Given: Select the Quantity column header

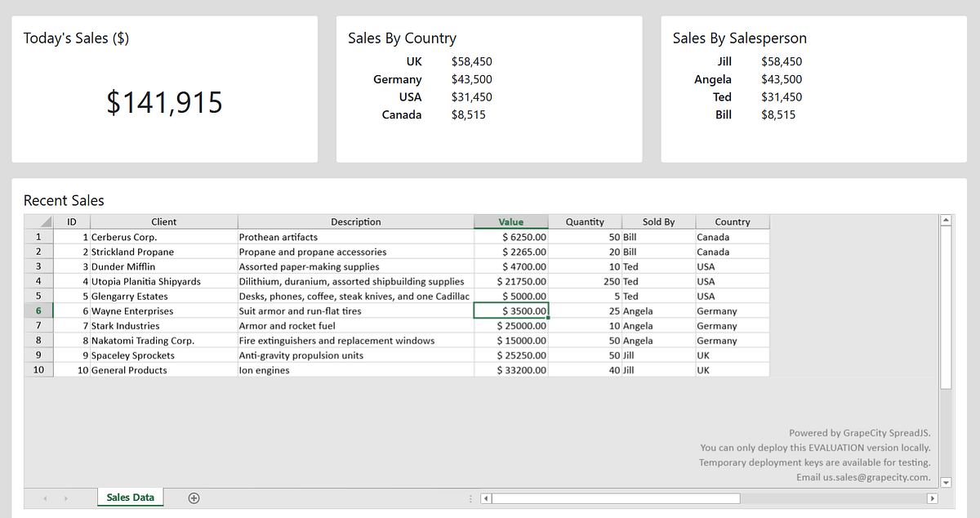Looking at the screenshot, I should [585, 221].
